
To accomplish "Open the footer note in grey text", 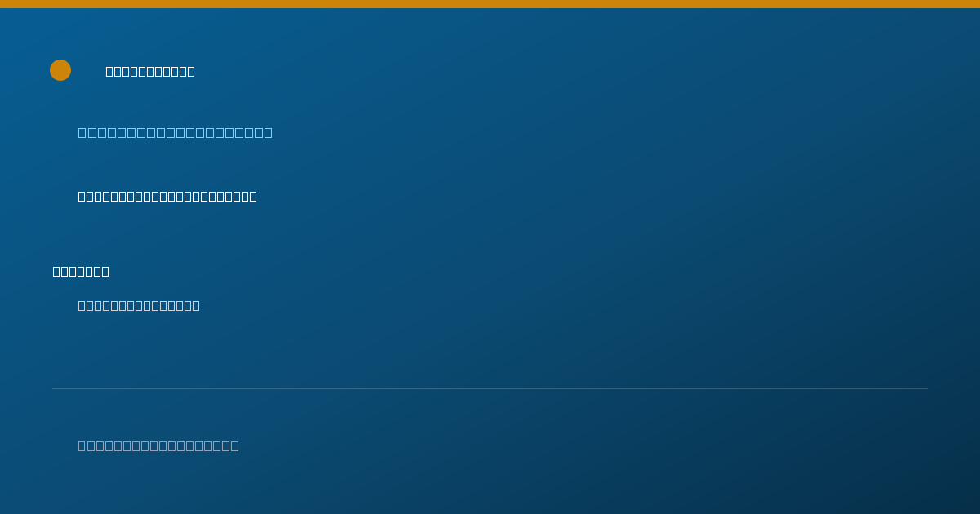I will pyautogui.click(x=158, y=445).
